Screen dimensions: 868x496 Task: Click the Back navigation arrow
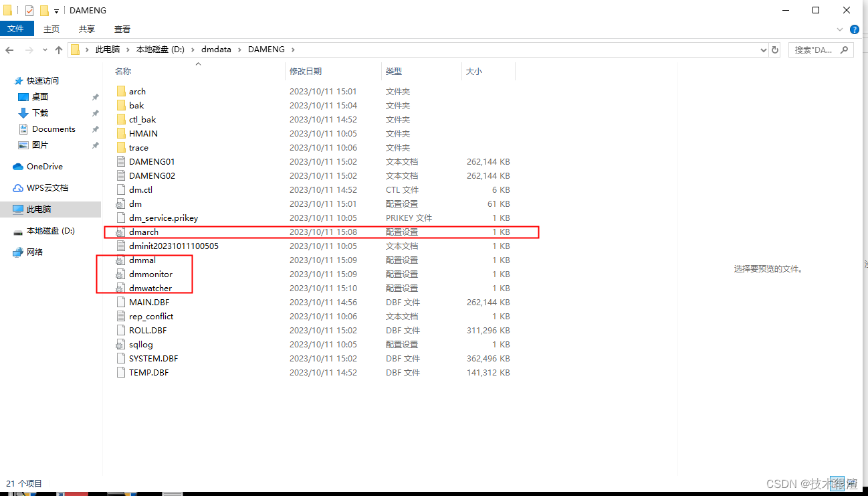[x=10, y=50]
